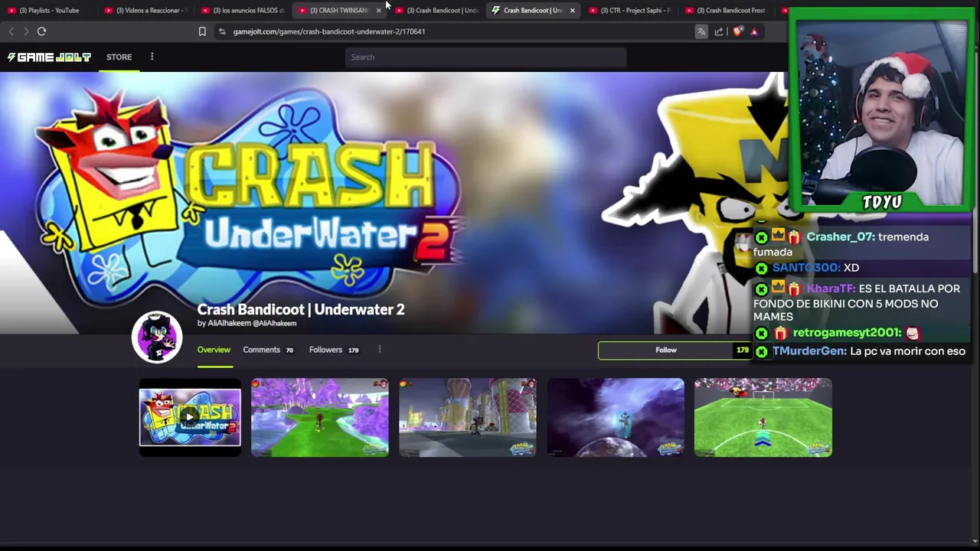Close the CRASH TWINSANITY tab

point(378,11)
